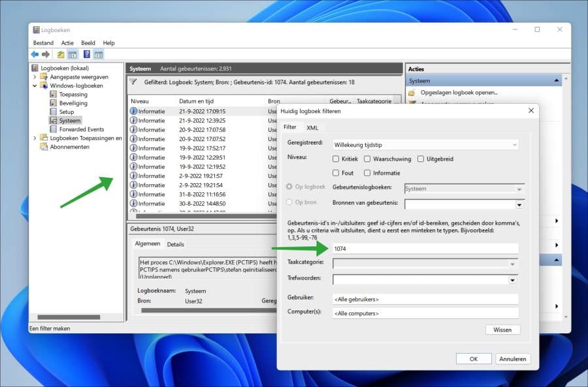Image resolution: width=588 pixels, height=387 pixels.
Task: Click the Logboeken app icon in title bar
Action: tap(36, 29)
